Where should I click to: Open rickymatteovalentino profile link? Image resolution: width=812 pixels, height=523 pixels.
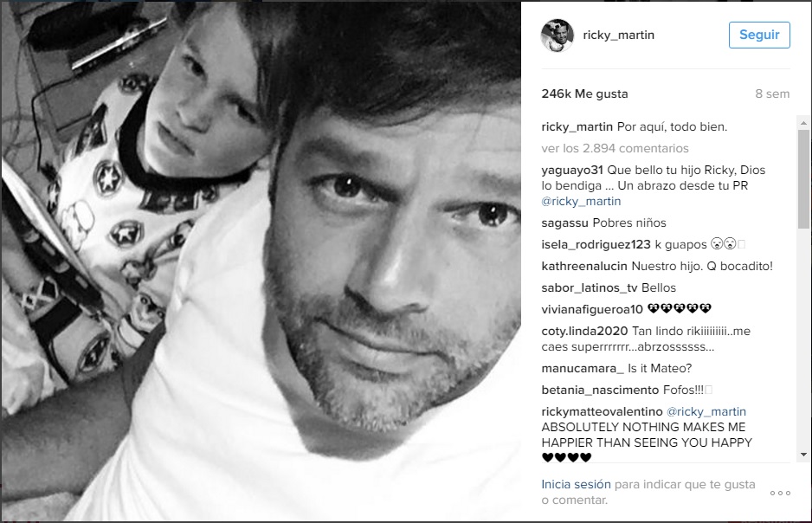point(602,411)
